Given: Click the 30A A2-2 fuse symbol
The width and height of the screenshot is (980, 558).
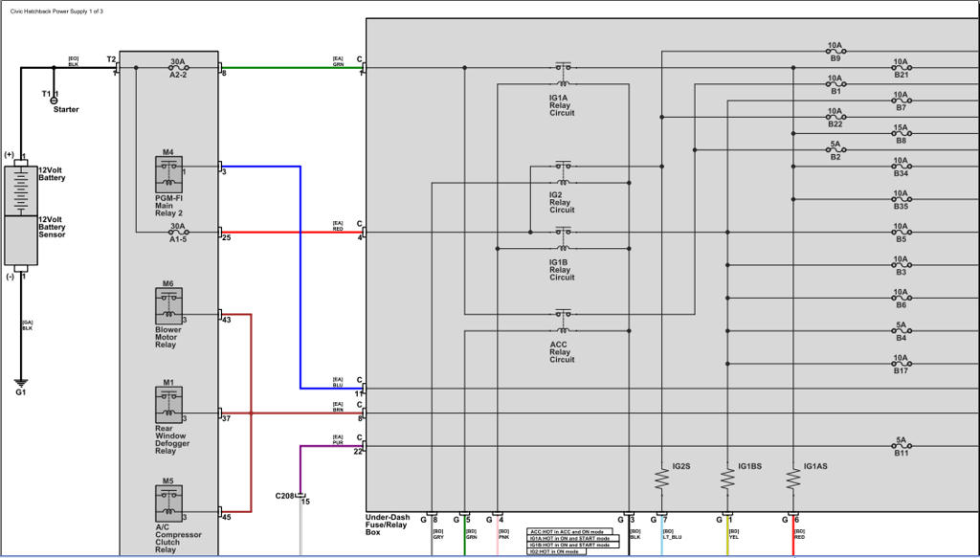Looking at the screenshot, I should pyautogui.click(x=178, y=68).
